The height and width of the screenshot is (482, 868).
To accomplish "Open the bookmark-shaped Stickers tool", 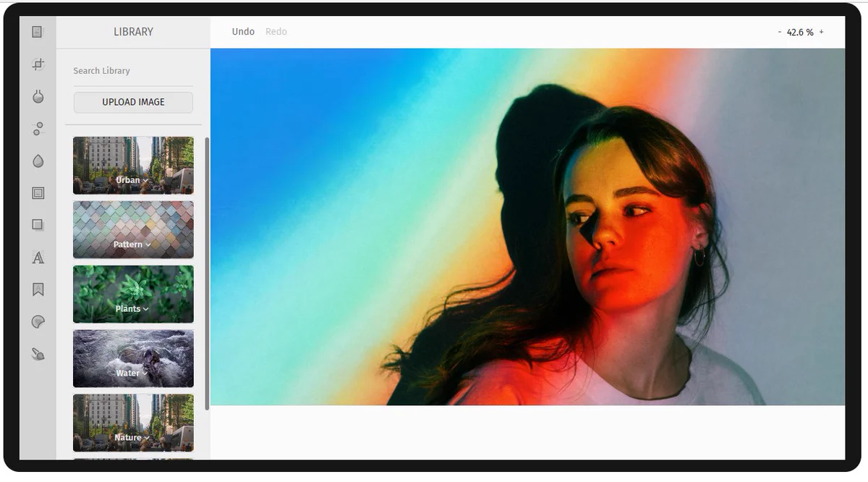I will pos(38,289).
